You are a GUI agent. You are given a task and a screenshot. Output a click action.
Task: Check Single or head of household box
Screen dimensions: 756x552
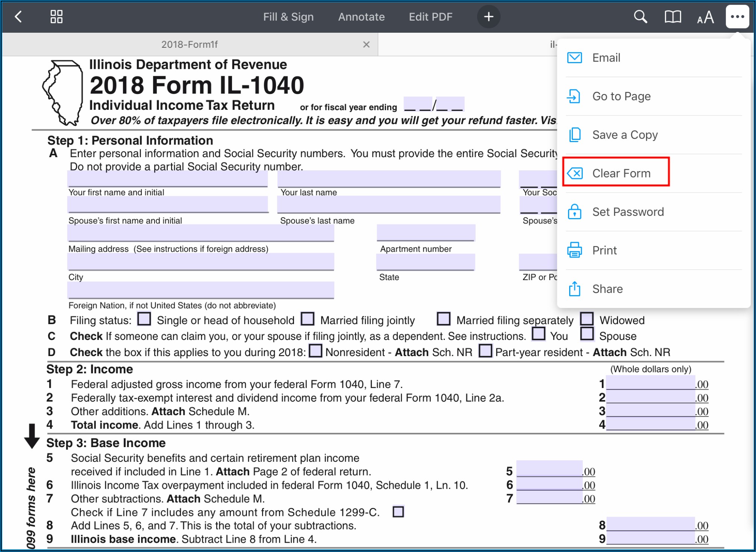click(x=144, y=319)
